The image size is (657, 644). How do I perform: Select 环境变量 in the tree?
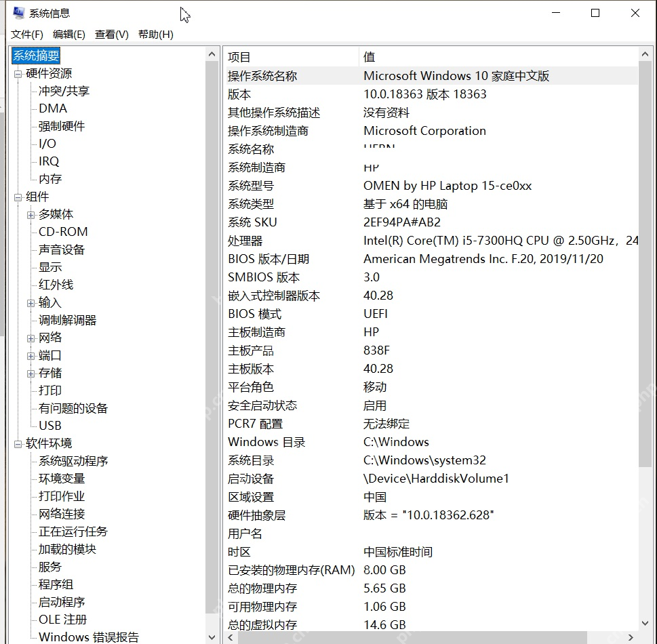pyautogui.click(x=62, y=479)
